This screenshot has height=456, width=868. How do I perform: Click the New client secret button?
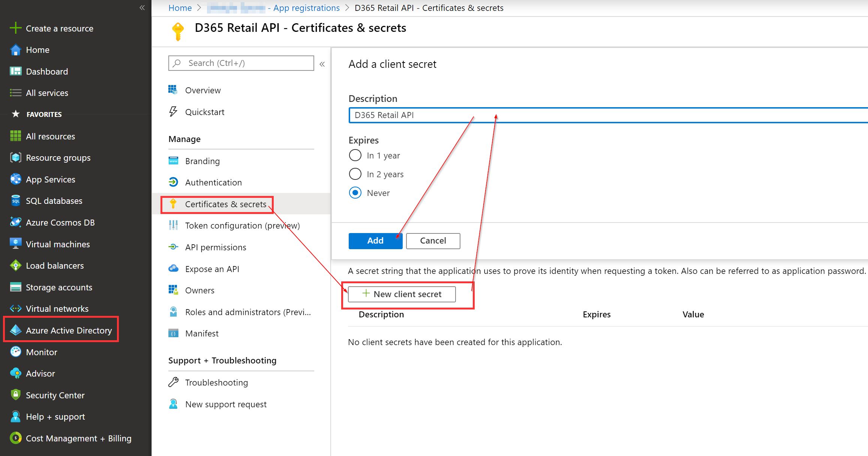coord(402,294)
